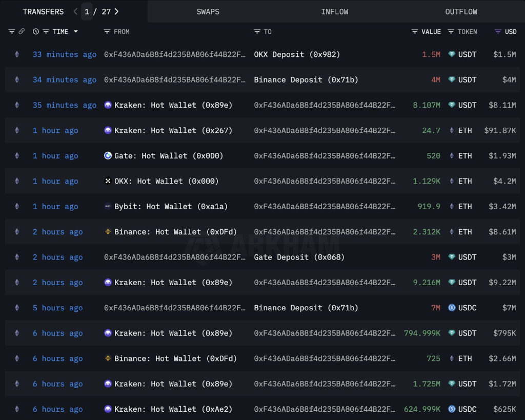Click Ethereum chain icon in 5 hours ago row
The width and height of the screenshot is (525, 420).
[x=17, y=308]
